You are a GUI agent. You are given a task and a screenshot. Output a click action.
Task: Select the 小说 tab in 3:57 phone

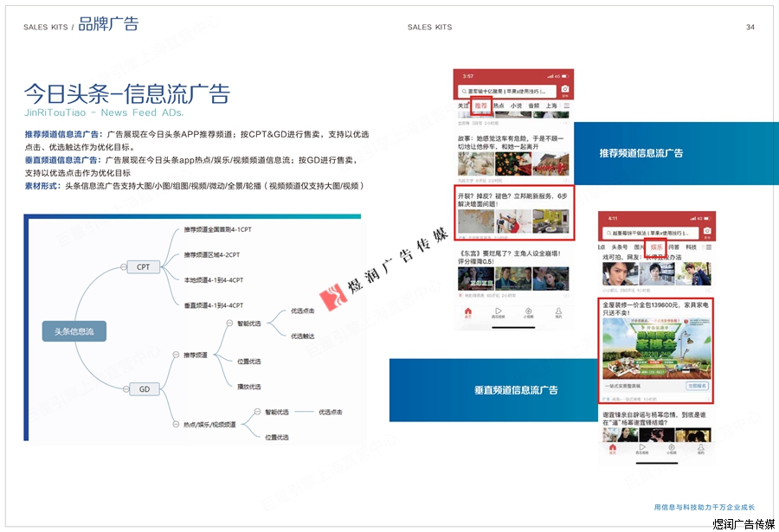516,106
